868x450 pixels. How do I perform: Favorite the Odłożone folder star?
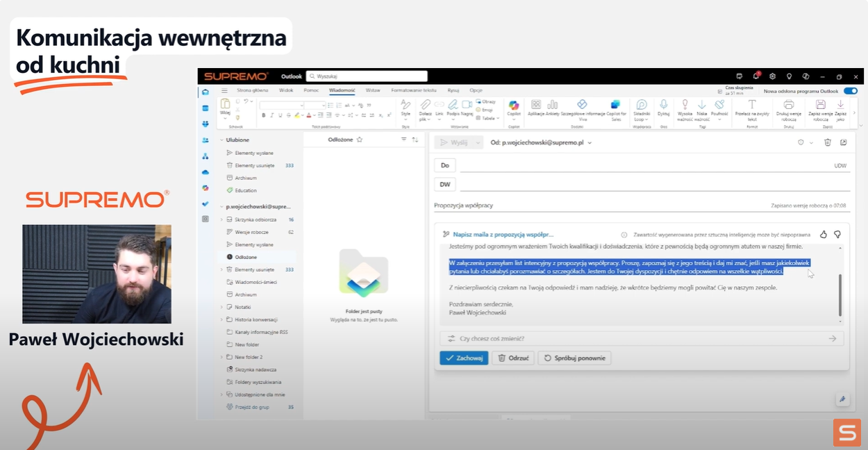360,140
